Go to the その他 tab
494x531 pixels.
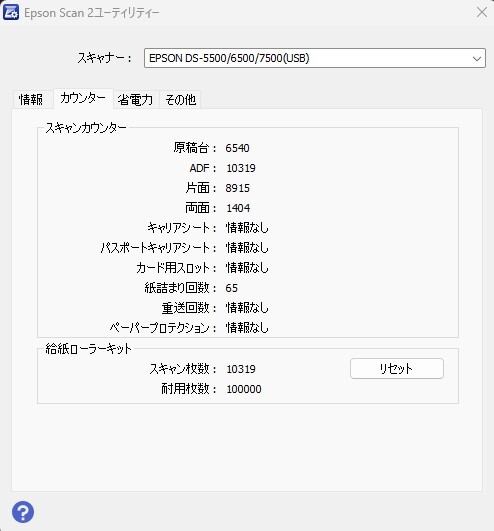(x=180, y=100)
